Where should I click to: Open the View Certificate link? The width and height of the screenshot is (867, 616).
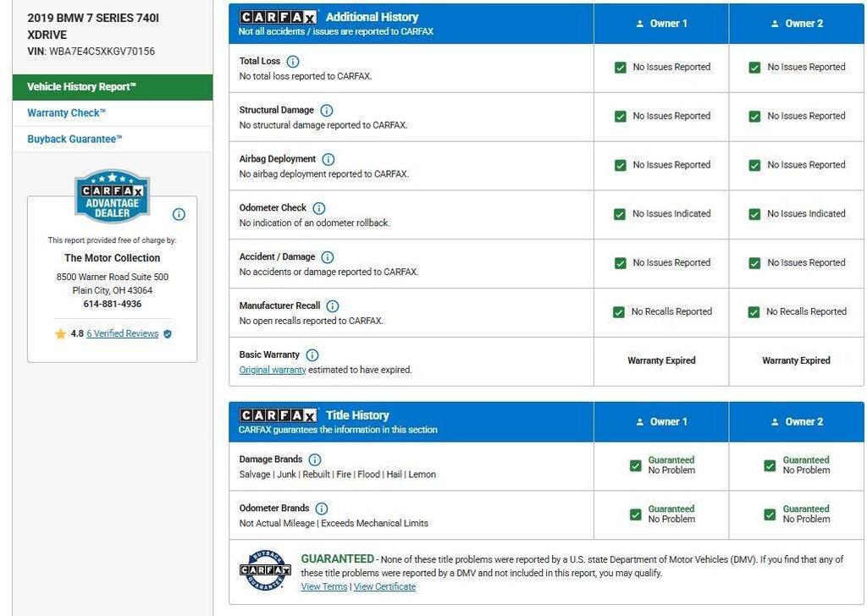click(x=384, y=587)
